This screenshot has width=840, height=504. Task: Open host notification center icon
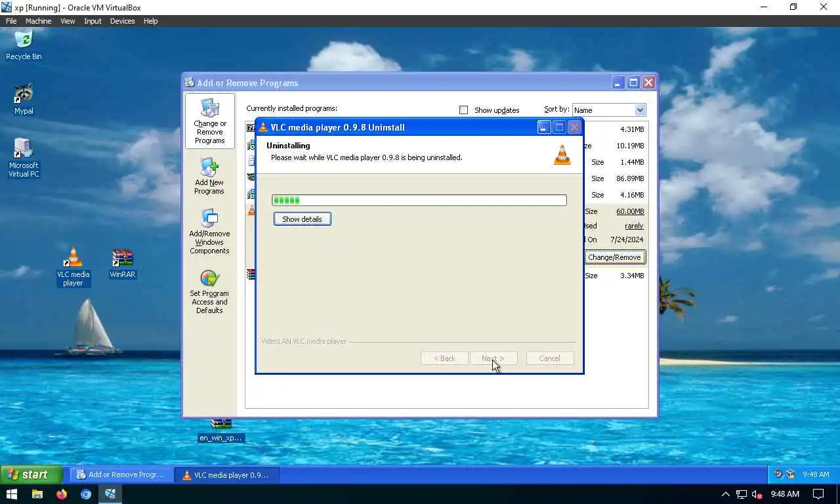[x=818, y=494]
